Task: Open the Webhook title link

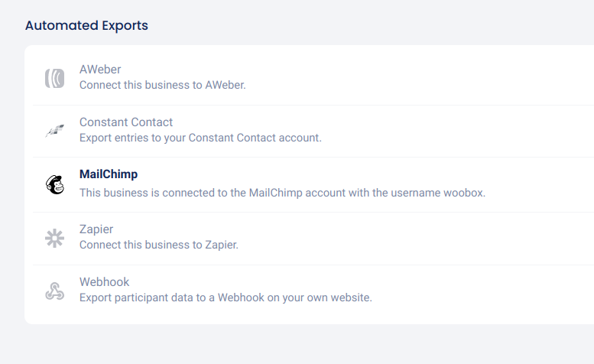Action: tap(105, 282)
